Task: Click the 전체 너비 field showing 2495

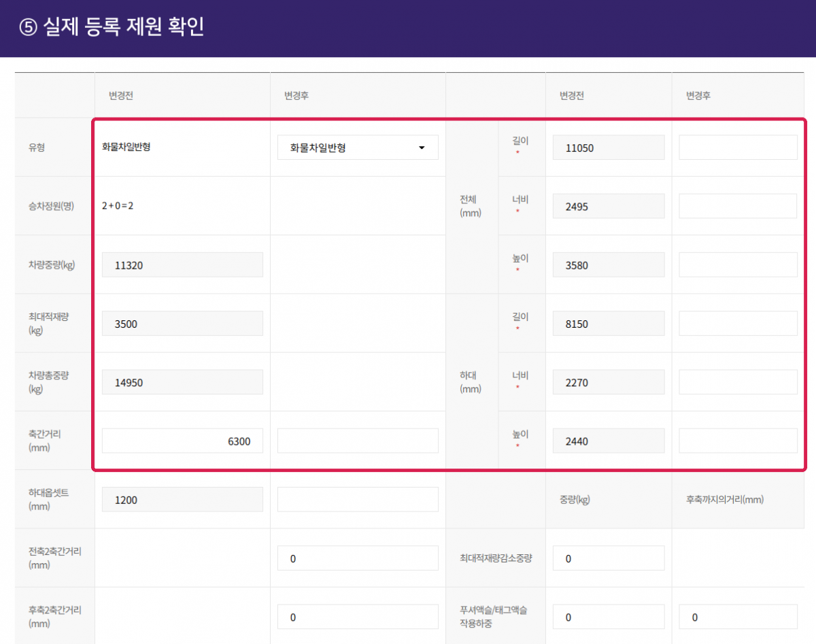Action: pos(609,206)
